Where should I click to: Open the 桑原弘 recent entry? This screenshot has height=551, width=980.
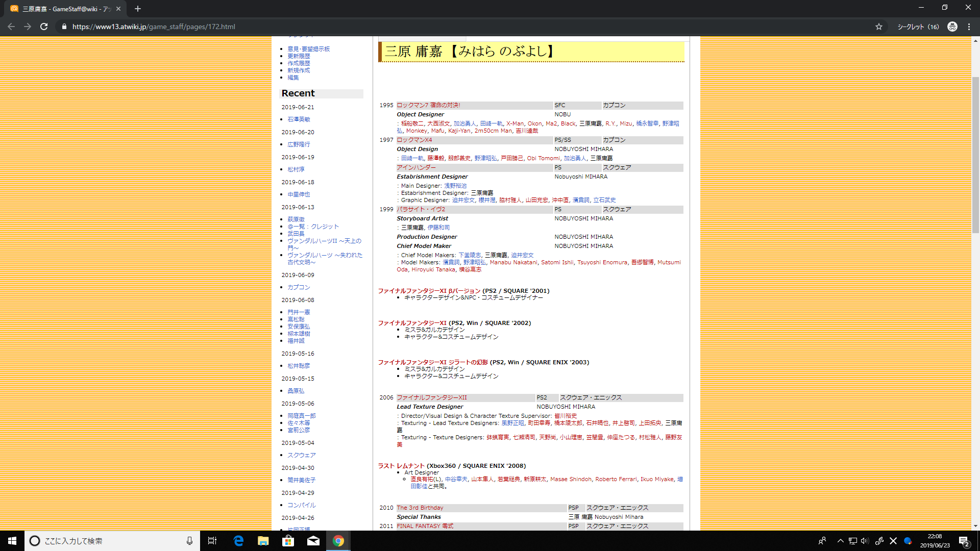point(296,391)
